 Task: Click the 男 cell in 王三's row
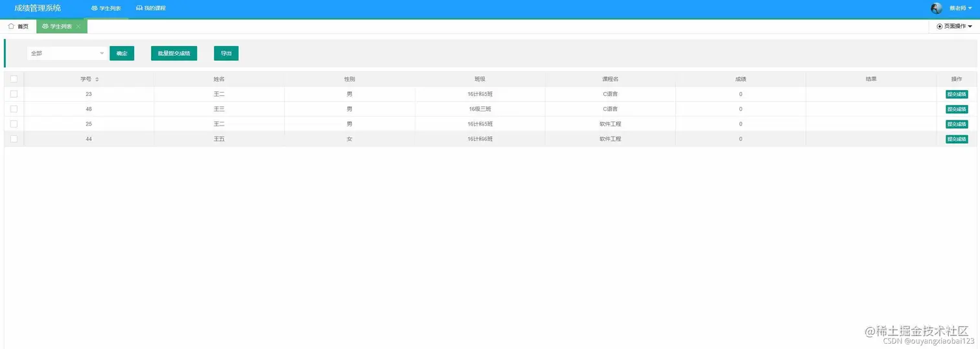click(349, 109)
